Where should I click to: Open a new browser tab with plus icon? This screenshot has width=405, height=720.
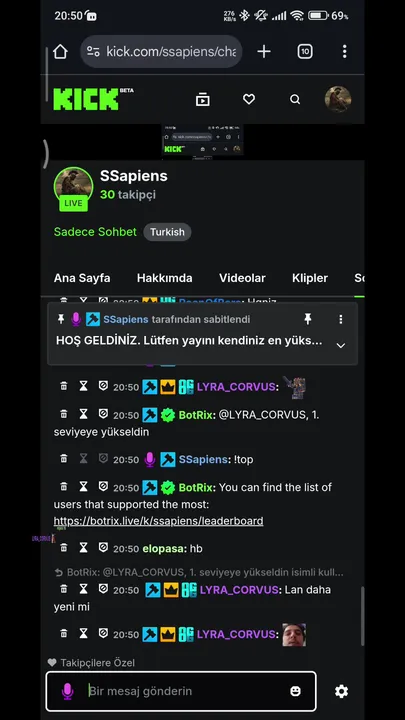click(264, 51)
